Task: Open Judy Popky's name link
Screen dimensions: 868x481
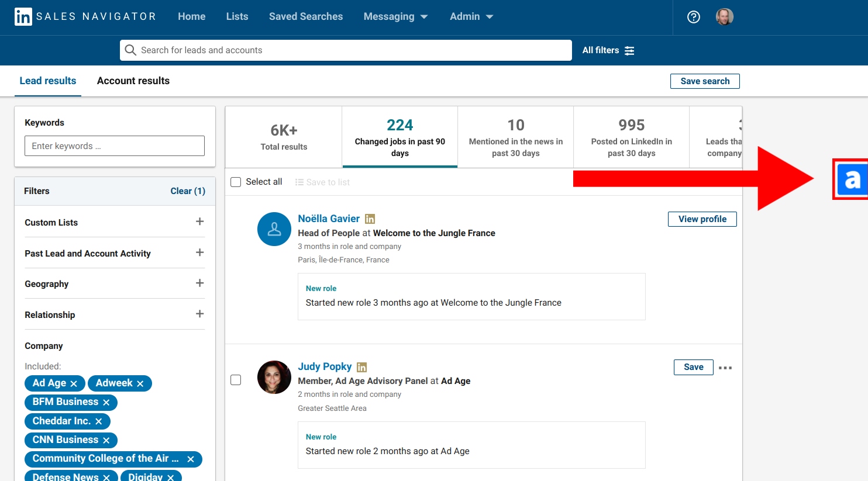Action: (x=325, y=366)
